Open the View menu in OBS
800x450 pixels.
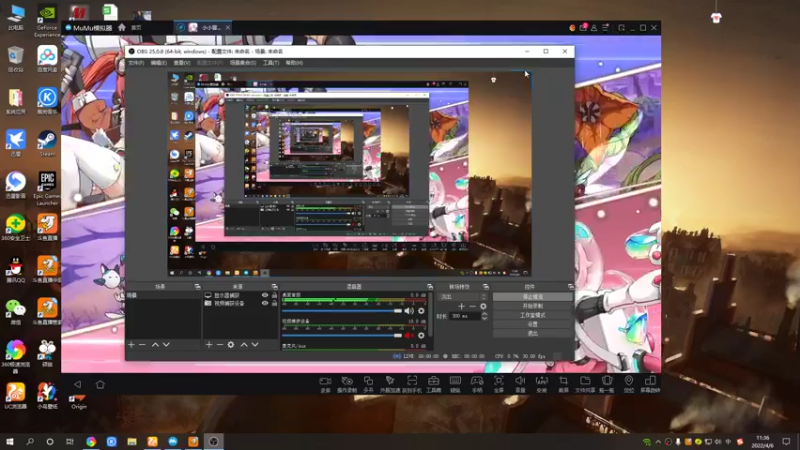(x=182, y=63)
